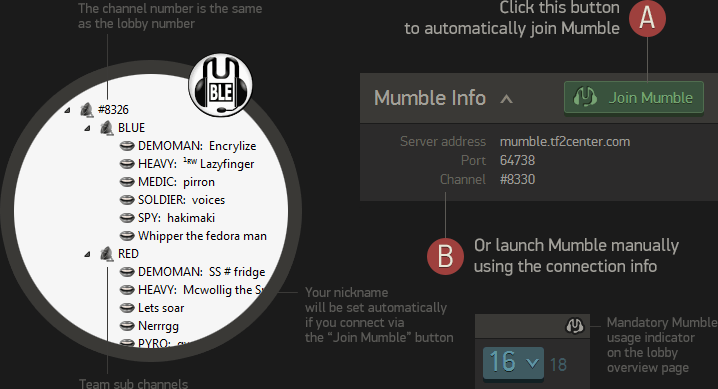Viewport: 718px width, 389px height.
Task: Open the 16 player count dropdown
Action: pyautogui.click(x=513, y=363)
